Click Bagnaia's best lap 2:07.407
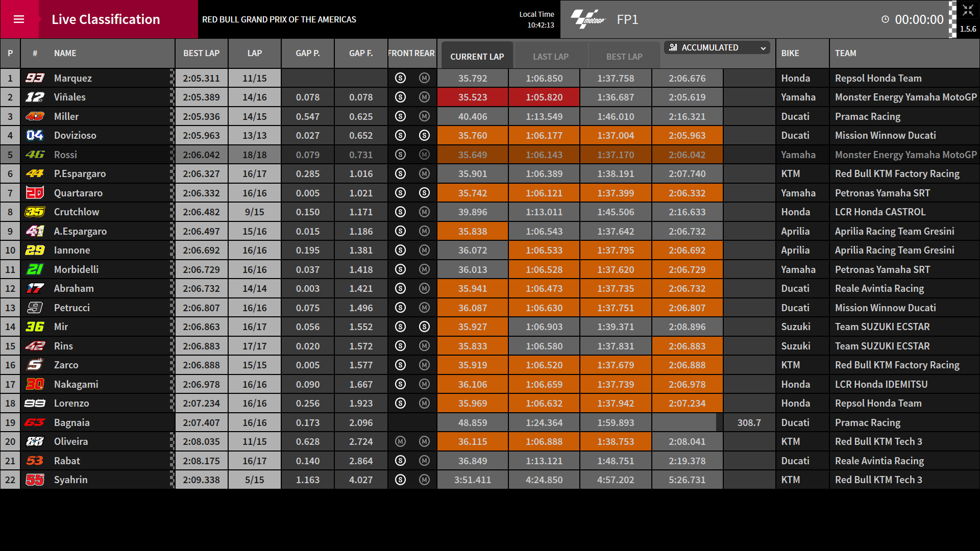 pyautogui.click(x=201, y=422)
